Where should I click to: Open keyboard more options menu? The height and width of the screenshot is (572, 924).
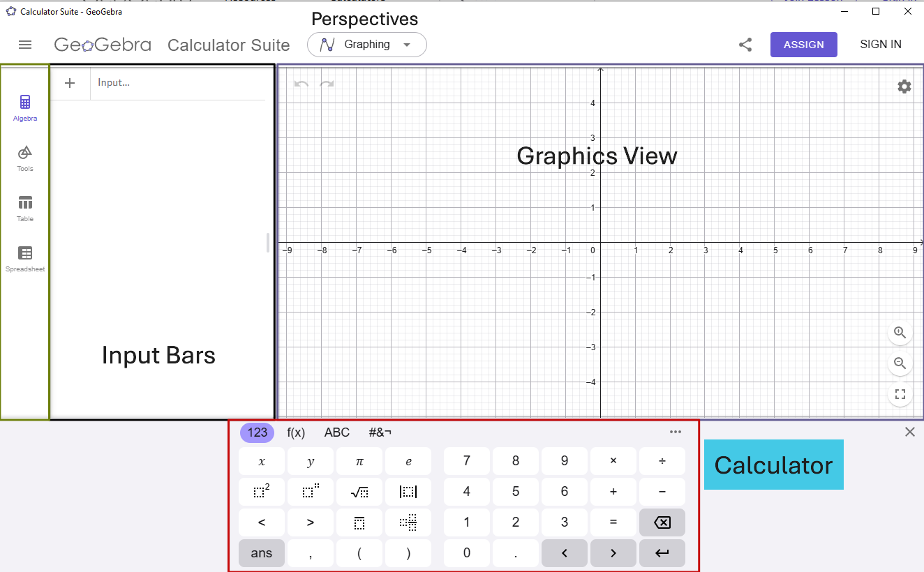pyautogui.click(x=675, y=432)
